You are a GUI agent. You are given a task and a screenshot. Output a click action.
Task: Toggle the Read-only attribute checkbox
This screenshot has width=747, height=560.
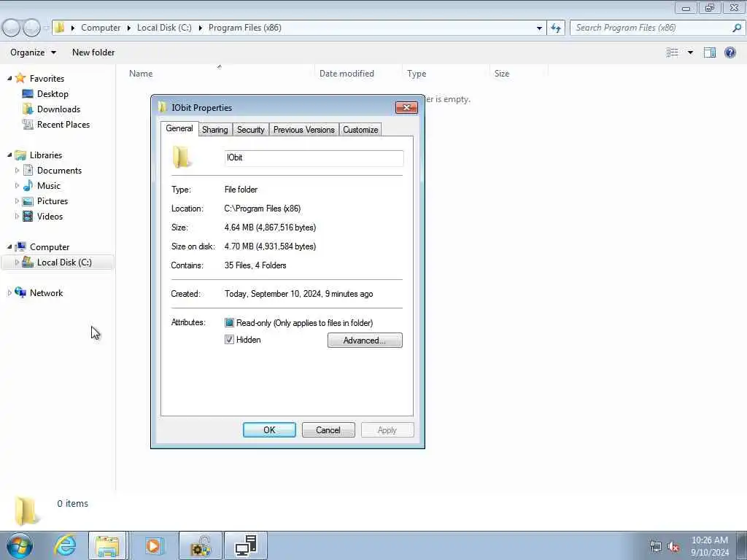tap(229, 323)
